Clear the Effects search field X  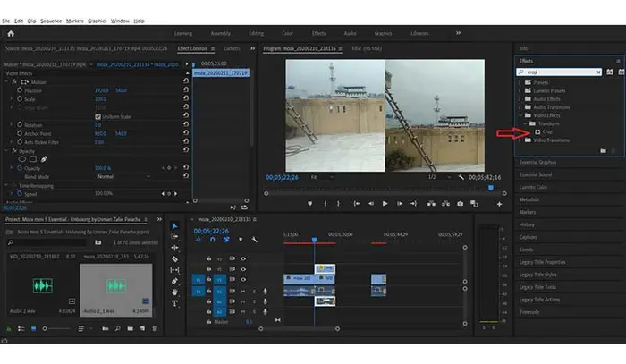[598, 72]
